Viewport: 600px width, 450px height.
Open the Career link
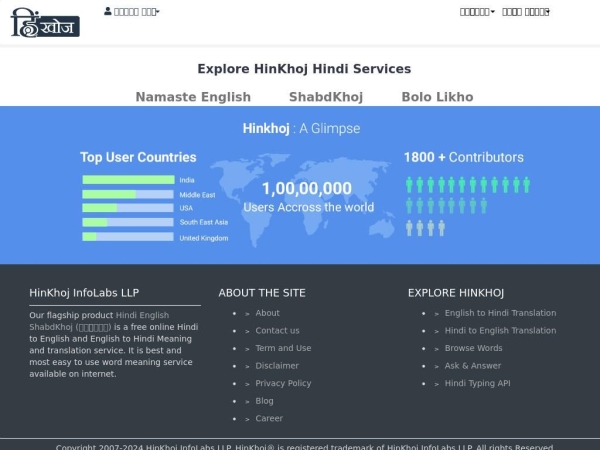pyautogui.click(x=269, y=419)
